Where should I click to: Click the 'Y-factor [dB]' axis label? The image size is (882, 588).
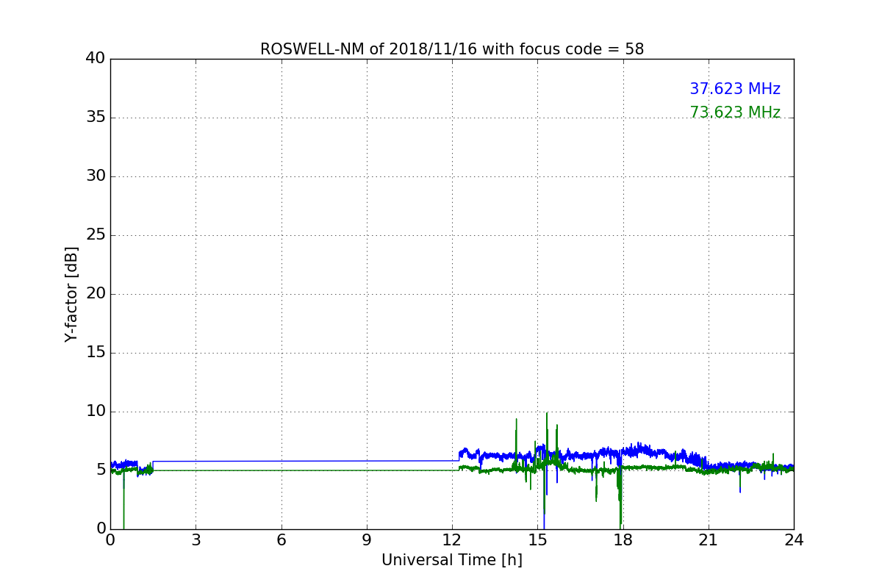pyautogui.click(x=71, y=294)
